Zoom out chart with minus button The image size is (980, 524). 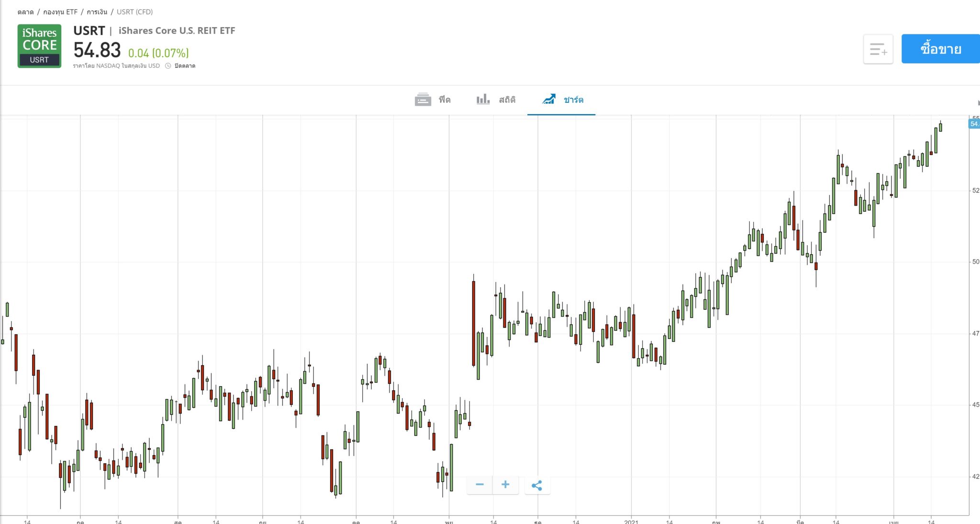[x=479, y=485]
